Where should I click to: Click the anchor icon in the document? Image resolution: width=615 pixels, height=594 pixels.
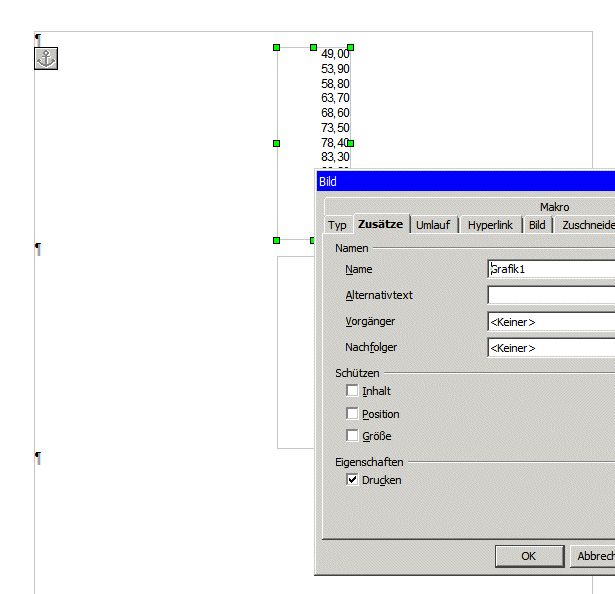46,59
